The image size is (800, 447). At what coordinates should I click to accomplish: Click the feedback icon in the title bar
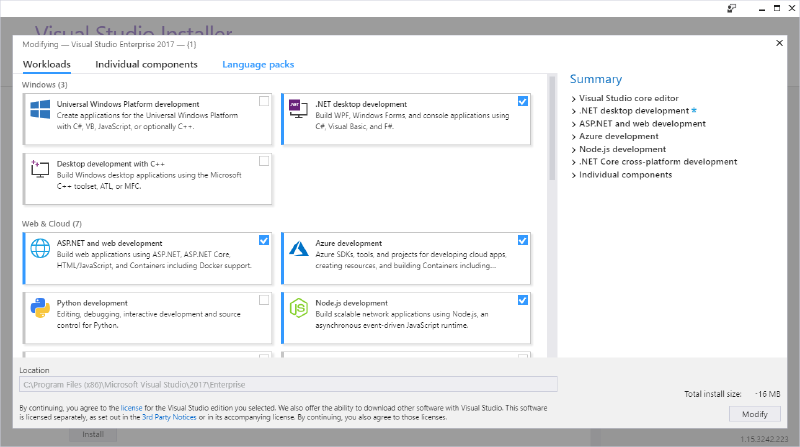click(x=732, y=8)
